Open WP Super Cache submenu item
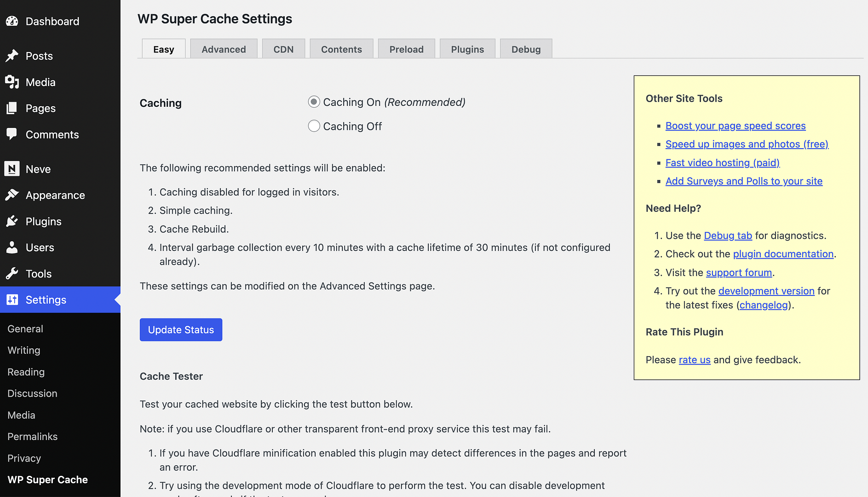 tap(48, 480)
